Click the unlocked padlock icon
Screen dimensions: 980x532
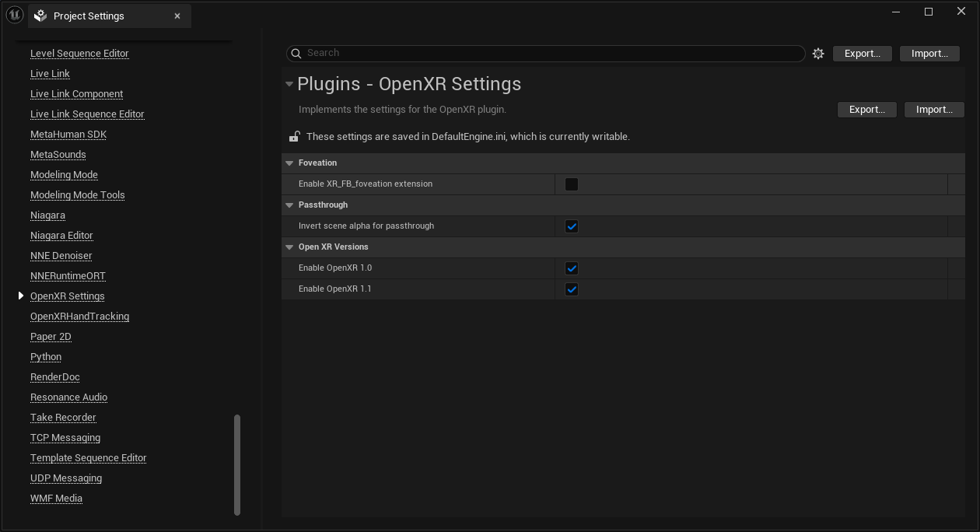click(x=294, y=137)
